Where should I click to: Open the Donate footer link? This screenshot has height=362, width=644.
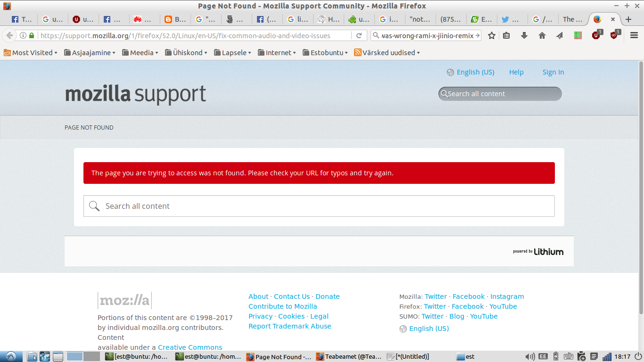(x=328, y=296)
